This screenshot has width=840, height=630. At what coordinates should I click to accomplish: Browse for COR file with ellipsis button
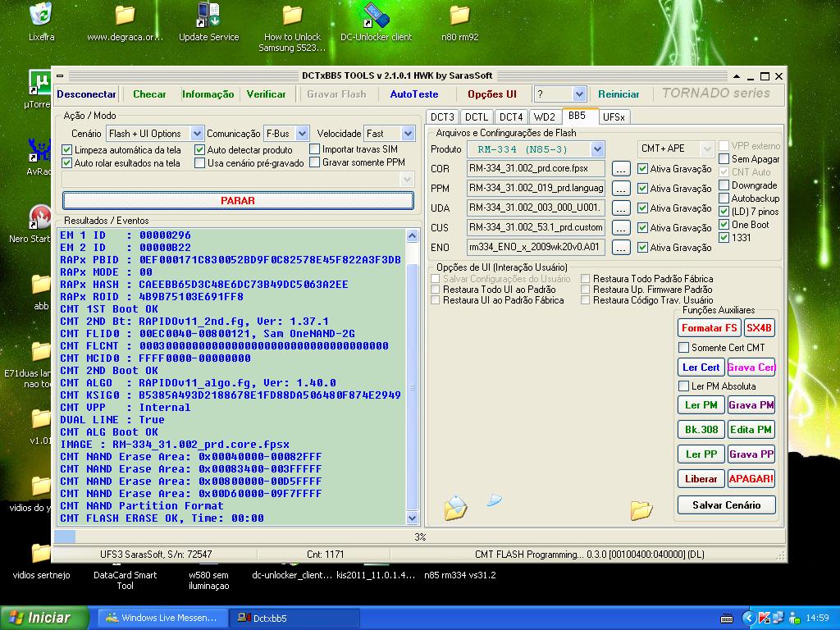point(620,169)
